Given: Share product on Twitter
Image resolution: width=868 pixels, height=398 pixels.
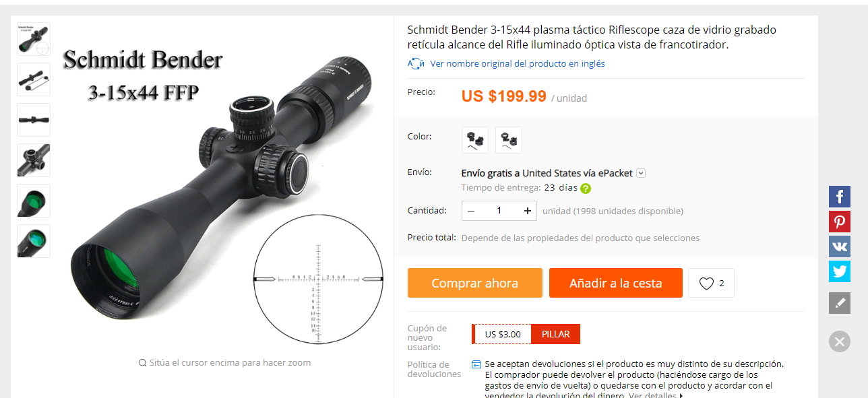Looking at the screenshot, I should click(839, 271).
